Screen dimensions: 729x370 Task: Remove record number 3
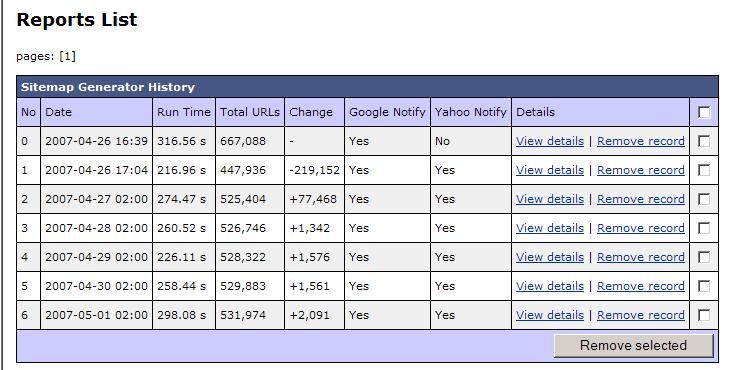pyautogui.click(x=641, y=228)
